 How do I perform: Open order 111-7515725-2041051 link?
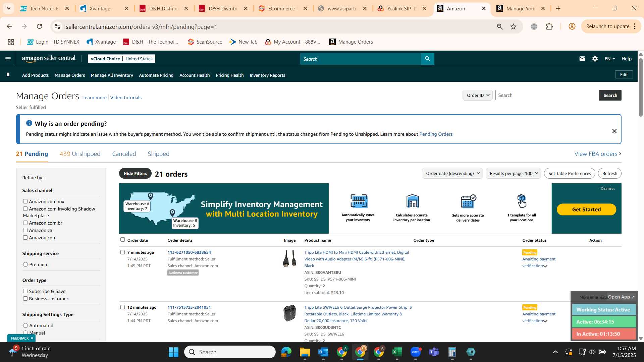coord(189,307)
